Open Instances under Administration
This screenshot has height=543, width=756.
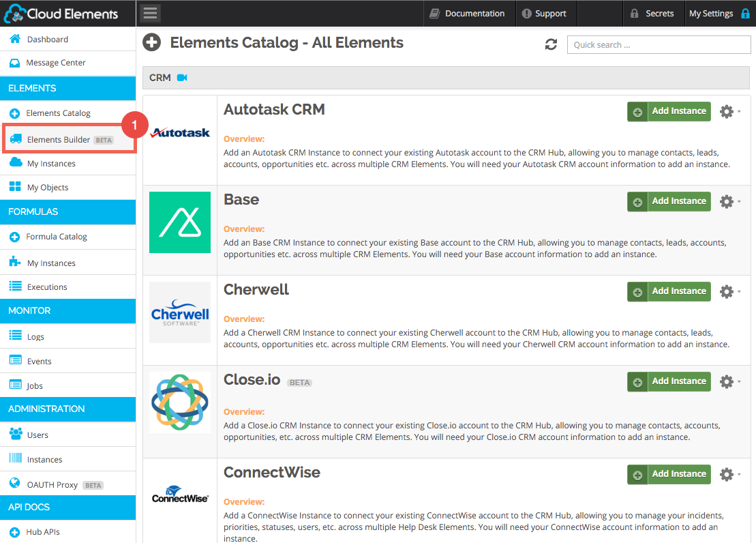click(68, 460)
